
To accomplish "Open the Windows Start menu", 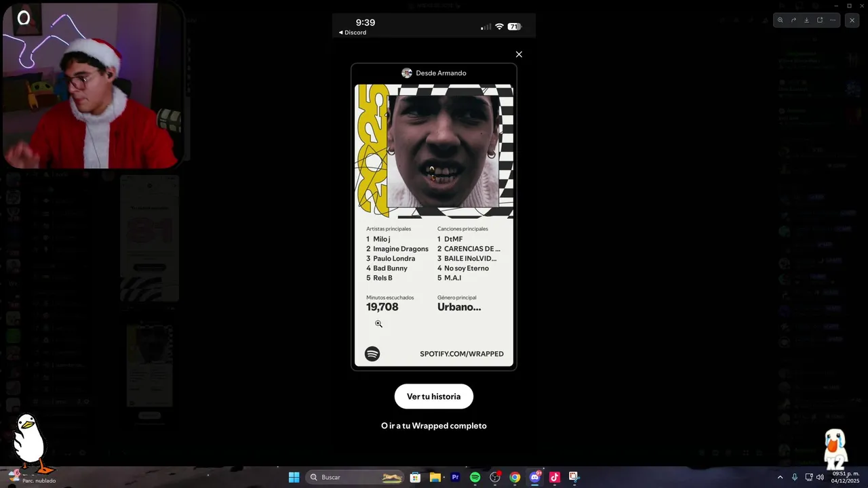I will click(x=294, y=477).
